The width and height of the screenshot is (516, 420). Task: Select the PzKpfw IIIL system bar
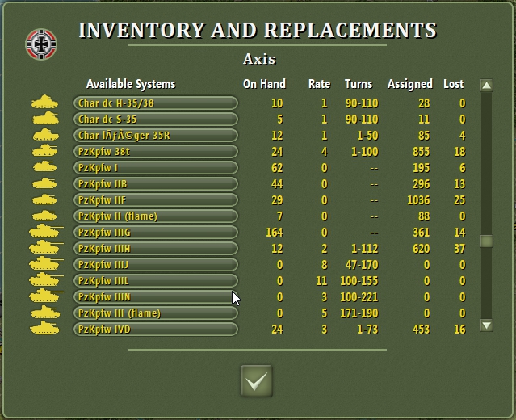tap(155, 280)
